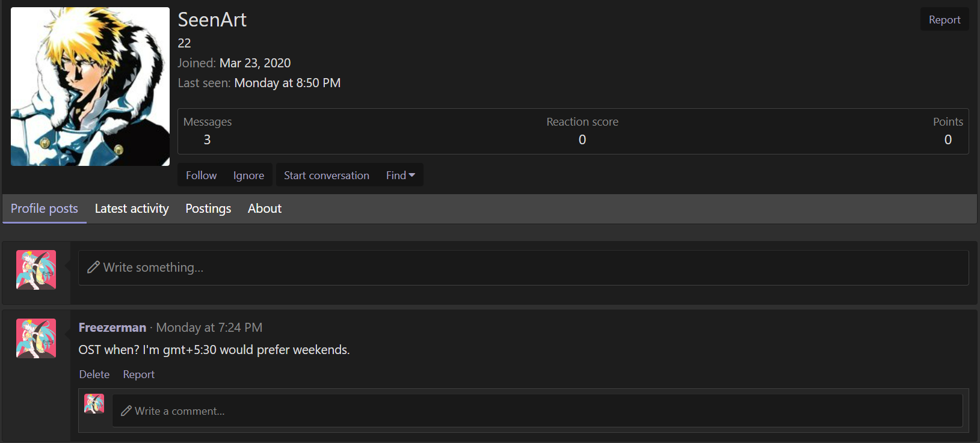Delete Freezerman's profile post
Image resolution: width=980 pixels, height=443 pixels.
[94, 374]
